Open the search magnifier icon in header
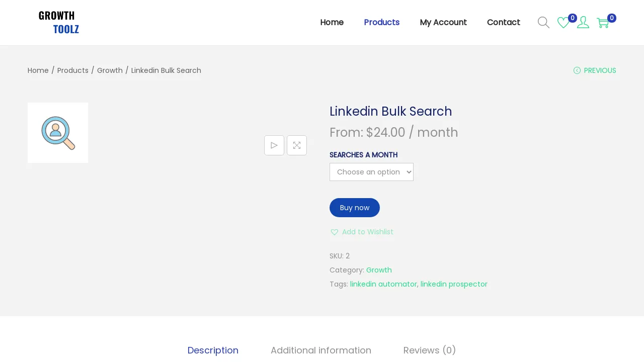 click(x=543, y=23)
